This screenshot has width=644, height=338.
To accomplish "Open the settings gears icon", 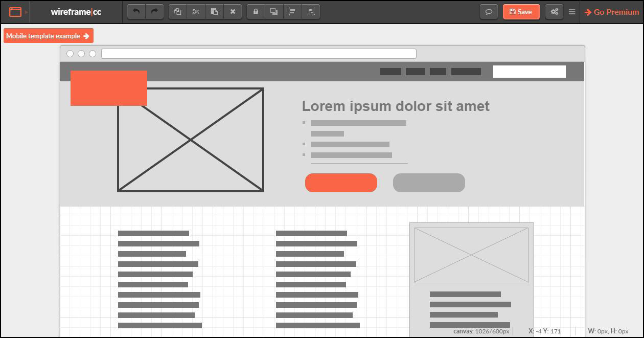I will (x=554, y=12).
